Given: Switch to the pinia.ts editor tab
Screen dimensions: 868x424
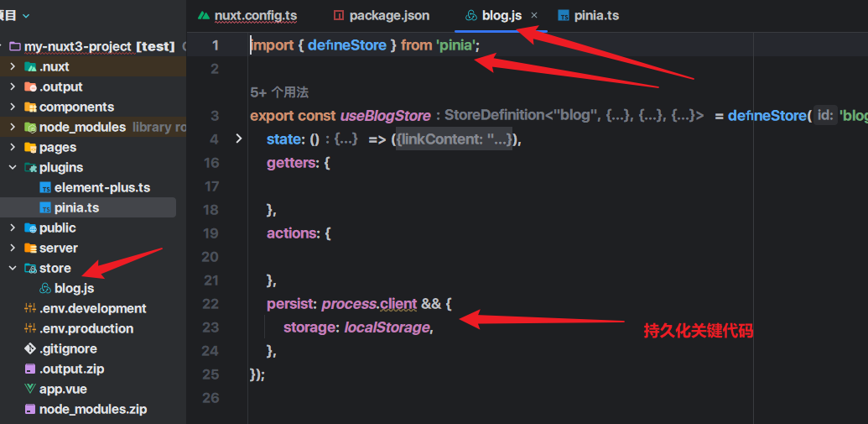Looking at the screenshot, I should click(x=595, y=15).
